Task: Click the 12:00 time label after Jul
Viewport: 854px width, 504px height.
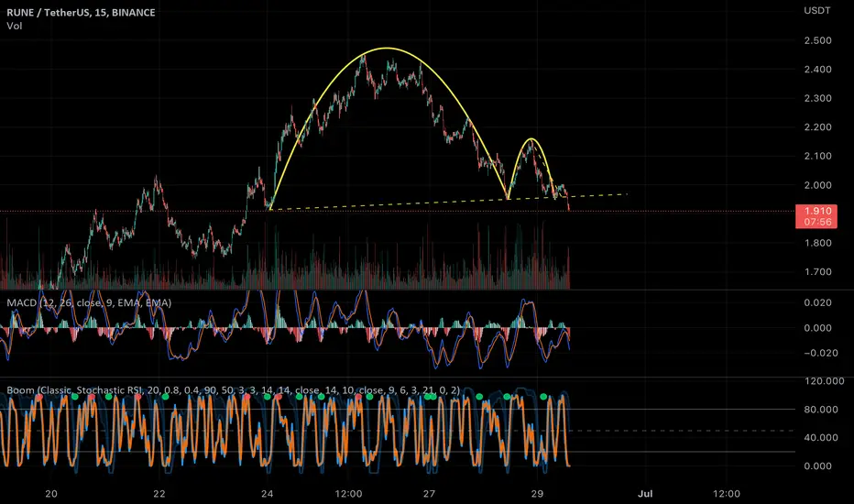Action: 726,494
